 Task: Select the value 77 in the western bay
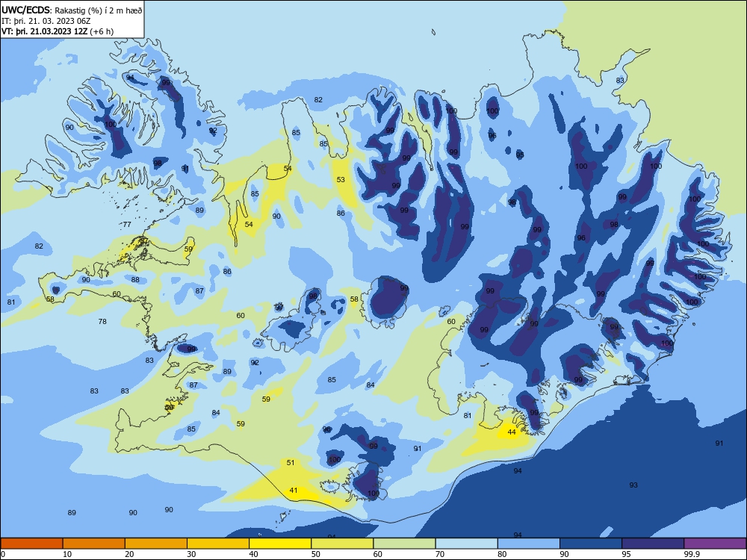pyautogui.click(x=127, y=224)
